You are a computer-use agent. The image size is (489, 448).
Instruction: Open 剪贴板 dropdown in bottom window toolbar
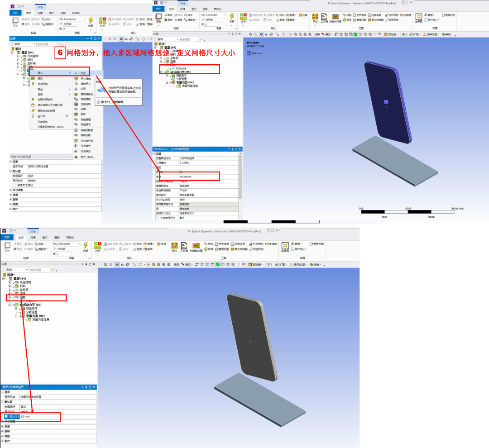256,264
